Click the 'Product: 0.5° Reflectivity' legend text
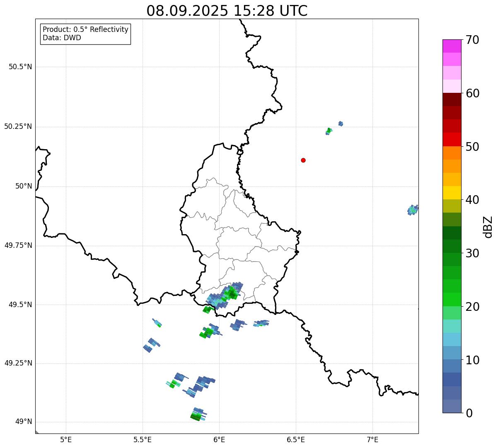The width and height of the screenshot is (498, 448). coord(85,29)
